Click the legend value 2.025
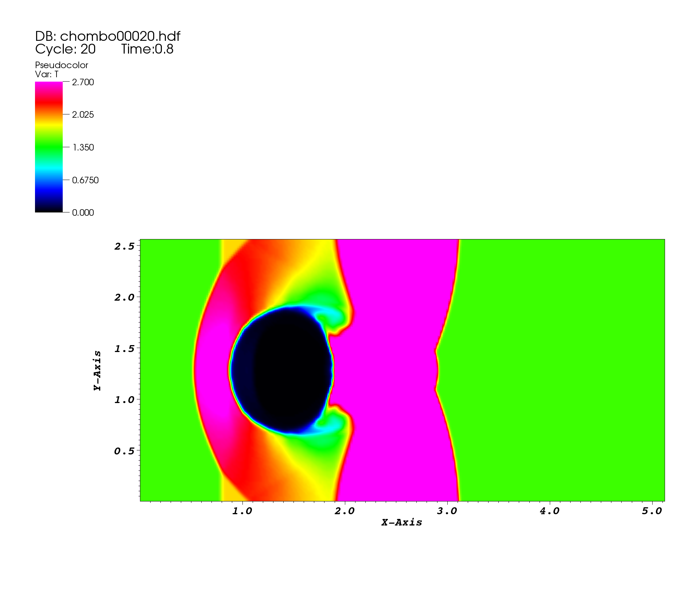700x590 pixels. tap(83, 115)
